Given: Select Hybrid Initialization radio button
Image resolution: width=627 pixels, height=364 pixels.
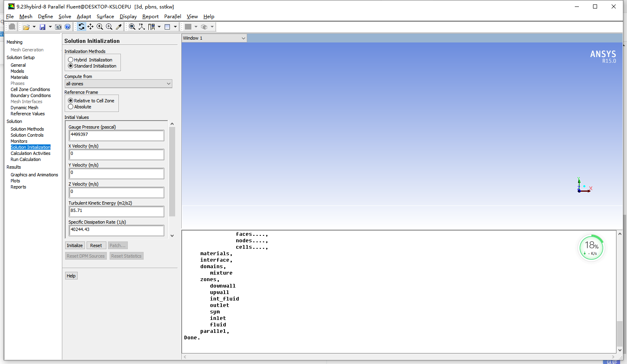Looking at the screenshot, I should point(71,60).
